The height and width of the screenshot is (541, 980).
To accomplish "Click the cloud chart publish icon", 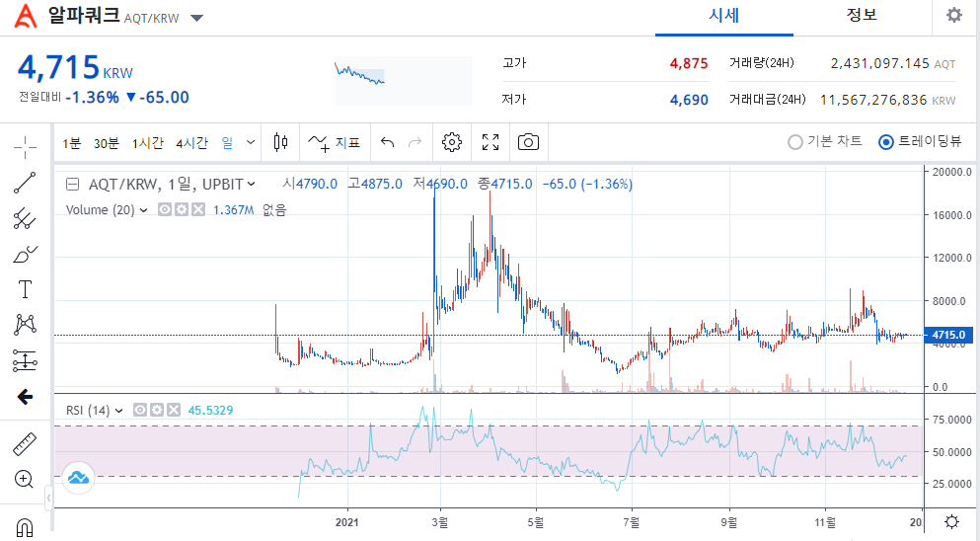I will click(78, 478).
